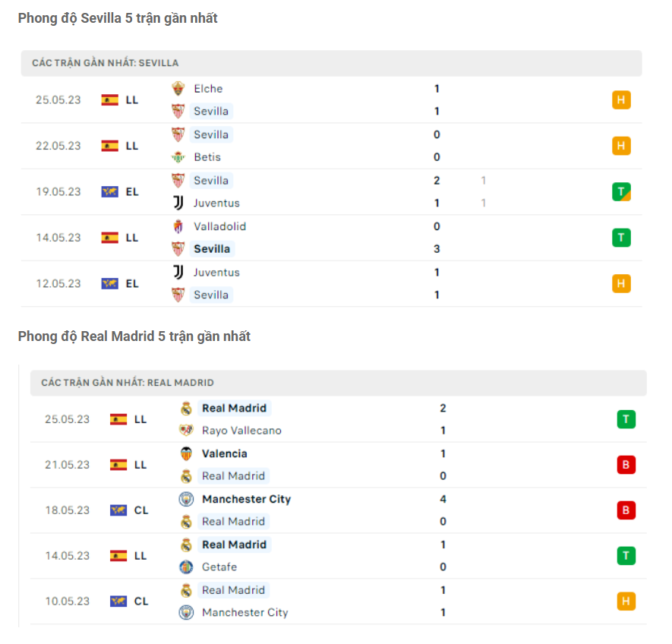Click green T badge for Valladolid match
672x644 pixels.
(621, 238)
